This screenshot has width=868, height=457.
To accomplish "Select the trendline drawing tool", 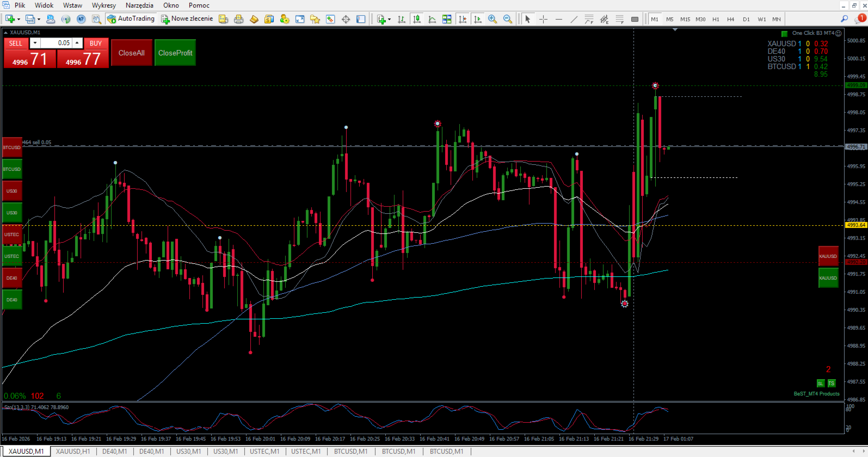I will [x=574, y=19].
